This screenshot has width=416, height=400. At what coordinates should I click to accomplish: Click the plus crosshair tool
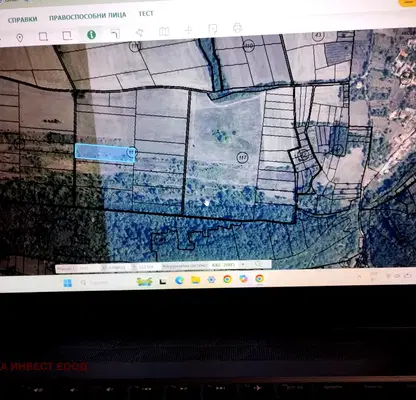188,30
